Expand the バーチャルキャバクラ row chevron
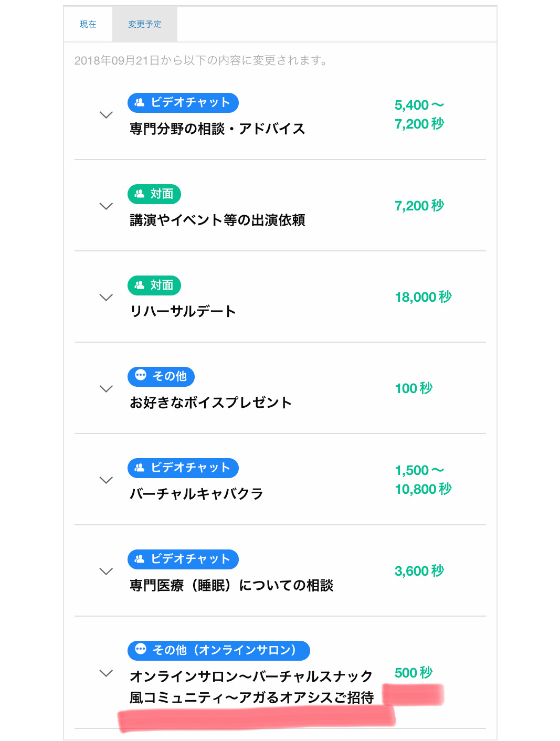Screen dimensions: 560x741 106,480
